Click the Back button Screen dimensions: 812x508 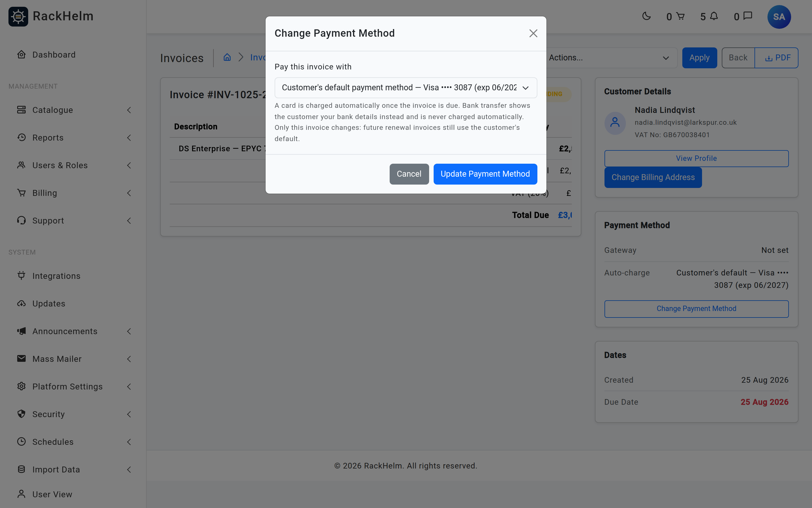(x=738, y=58)
